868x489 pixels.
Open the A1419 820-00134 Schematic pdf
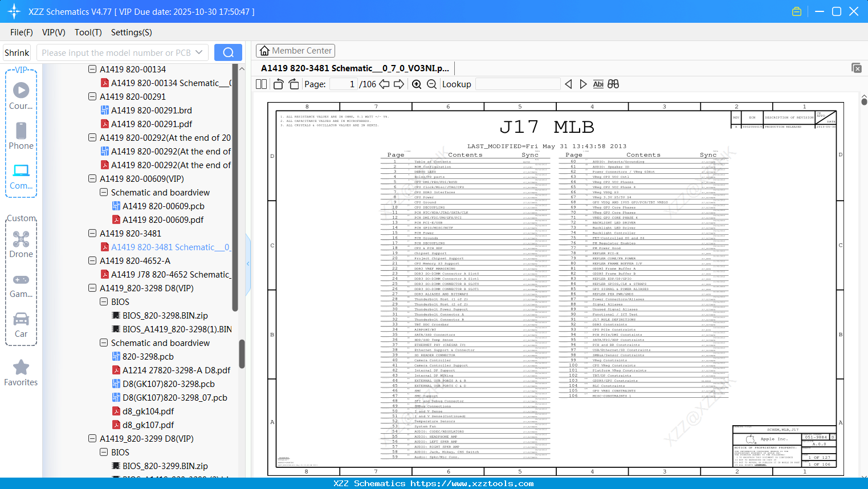tap(171, 83)
